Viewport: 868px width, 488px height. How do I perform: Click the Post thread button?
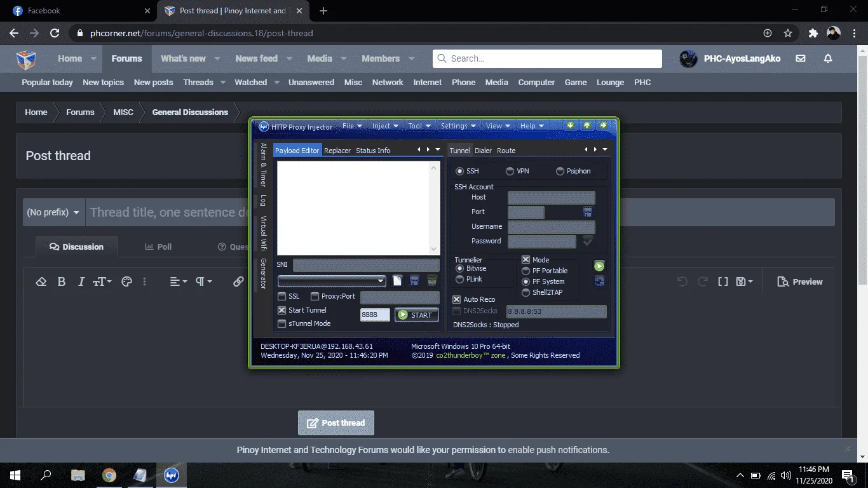pos(336,423)
